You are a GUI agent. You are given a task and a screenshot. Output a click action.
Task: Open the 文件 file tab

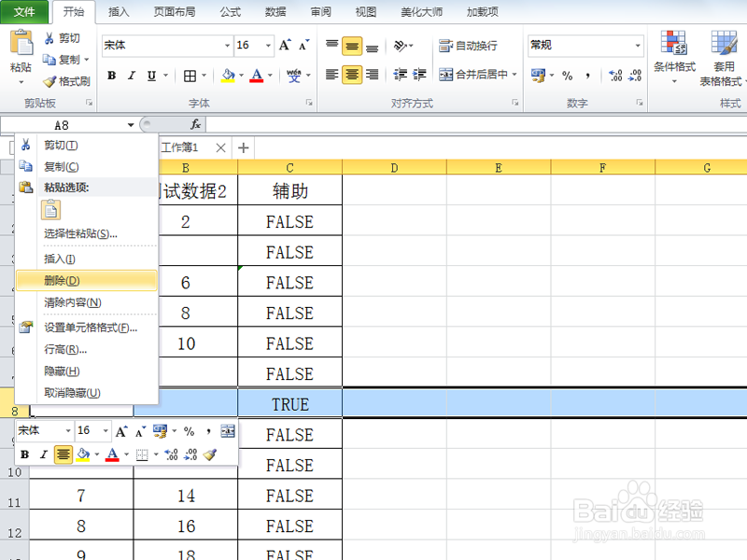click(24, 12)
